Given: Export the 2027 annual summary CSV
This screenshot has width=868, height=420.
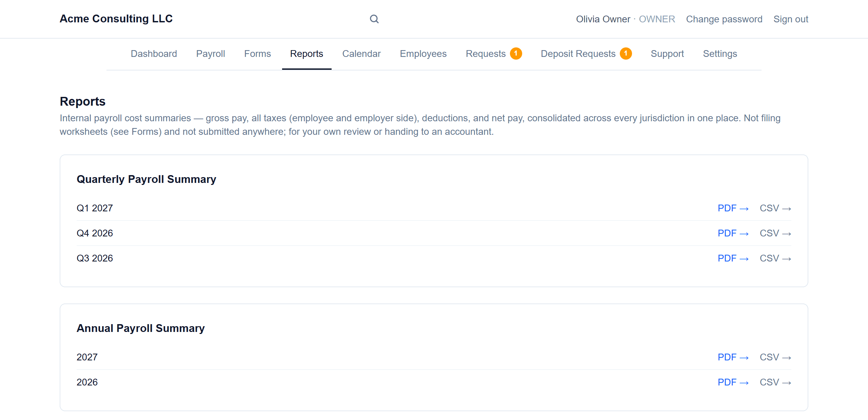Looking at the screenshot, I should [x=775, y=357].
